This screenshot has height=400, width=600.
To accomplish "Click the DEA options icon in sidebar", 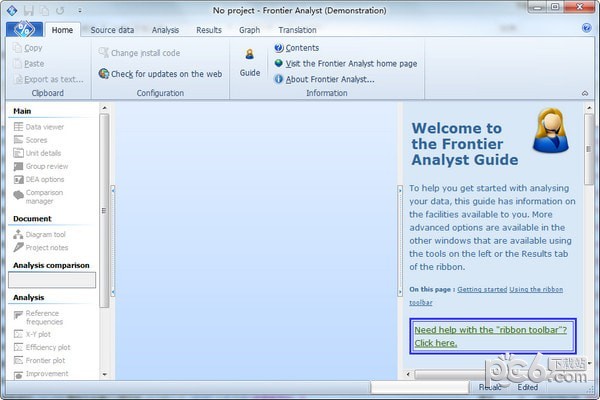I will tap(18, 179).
